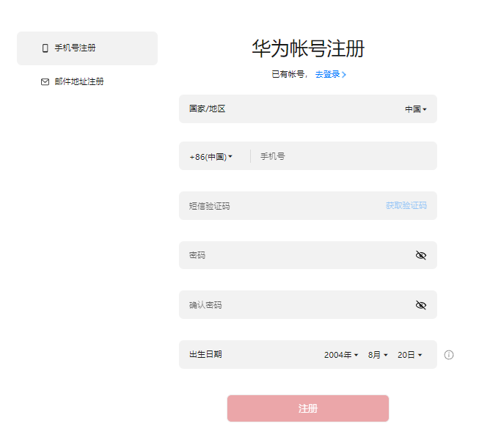The image size is (490, 448).
Task: Click the 国家/地区 label
Action: tap(207, 109)
